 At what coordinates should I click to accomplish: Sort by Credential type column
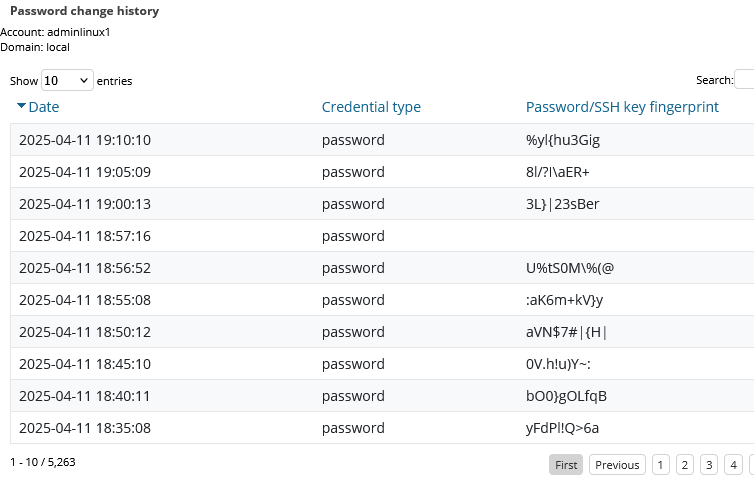[x=371, y=107]
